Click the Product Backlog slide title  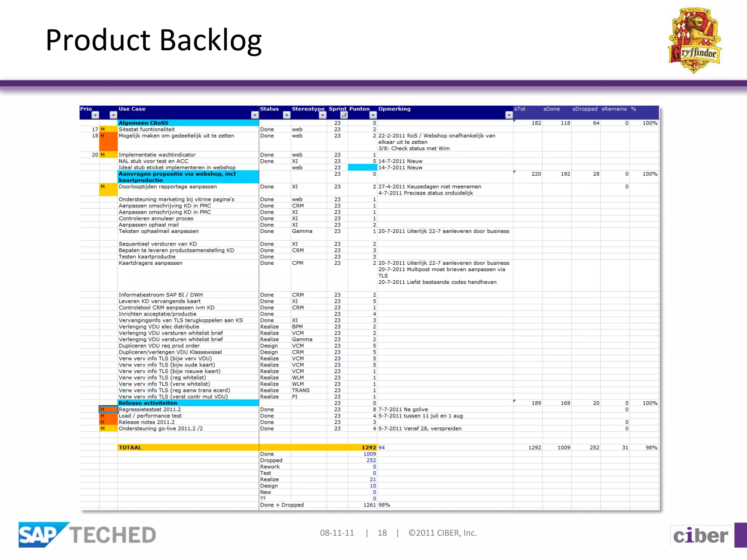click(154, 40)
